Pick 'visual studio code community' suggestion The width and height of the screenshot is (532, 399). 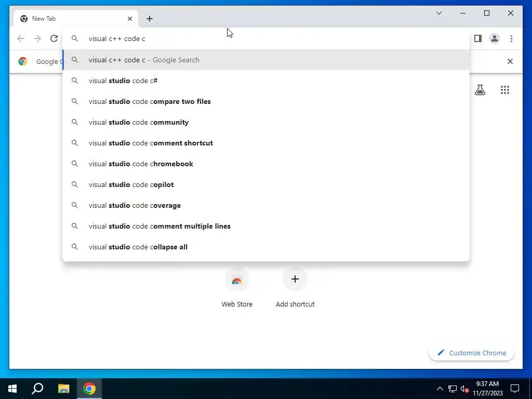pos(266,122)
